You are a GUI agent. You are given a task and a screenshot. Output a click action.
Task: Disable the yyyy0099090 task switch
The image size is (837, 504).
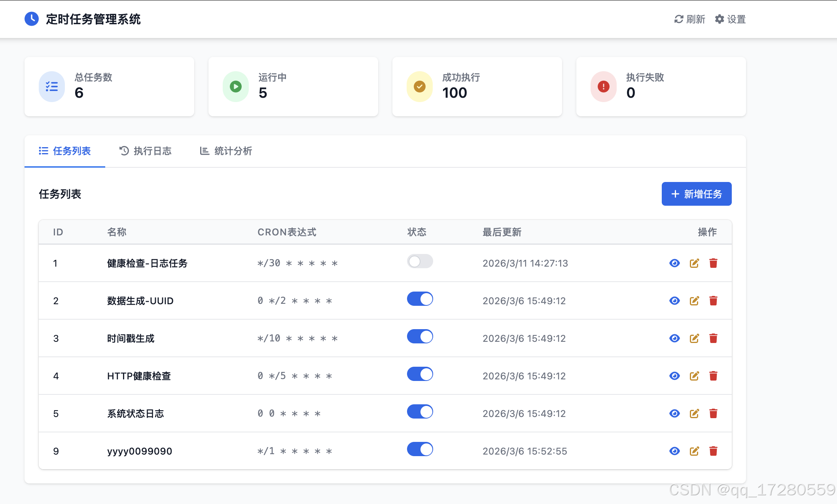click(420, 449)
